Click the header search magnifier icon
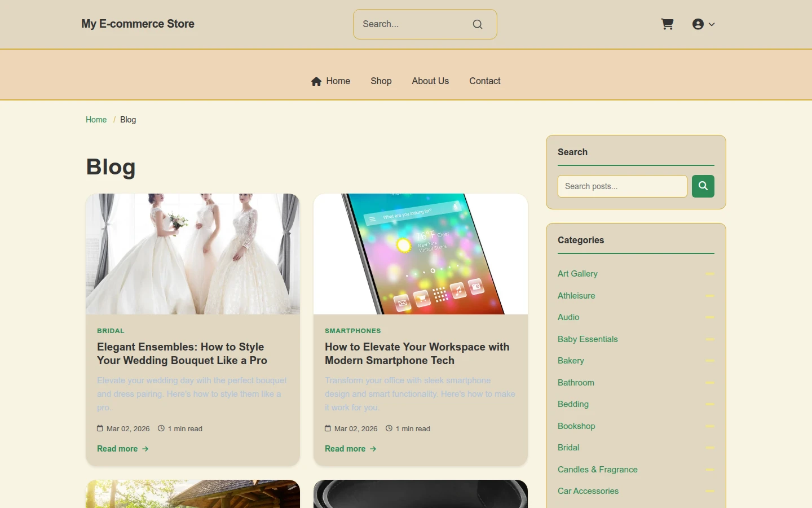The width and height of the screenshot is (812, 508). coord(478,24)
